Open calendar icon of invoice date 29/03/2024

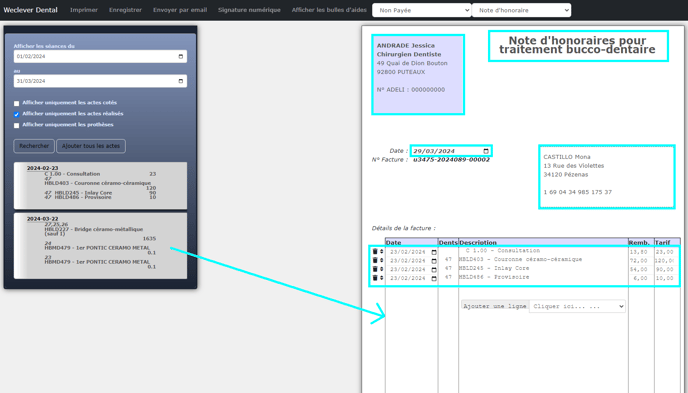[486, 151]
